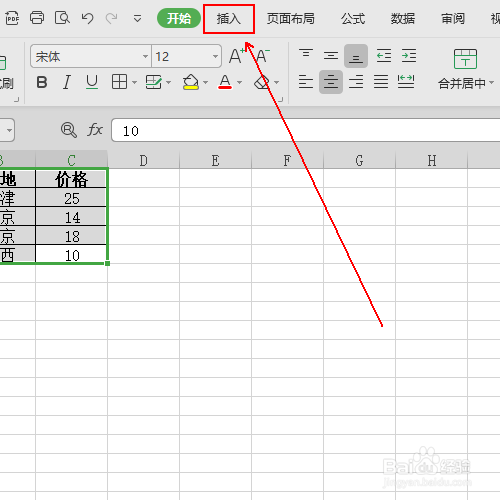Click the formula bar showing 10

306,130
